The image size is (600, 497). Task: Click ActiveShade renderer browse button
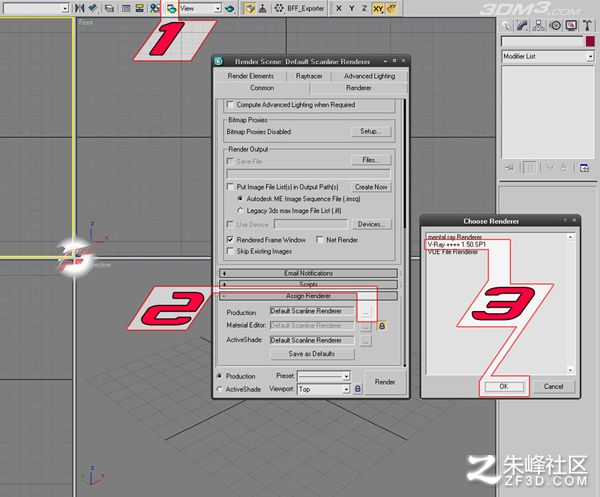(x=365, y=340)
